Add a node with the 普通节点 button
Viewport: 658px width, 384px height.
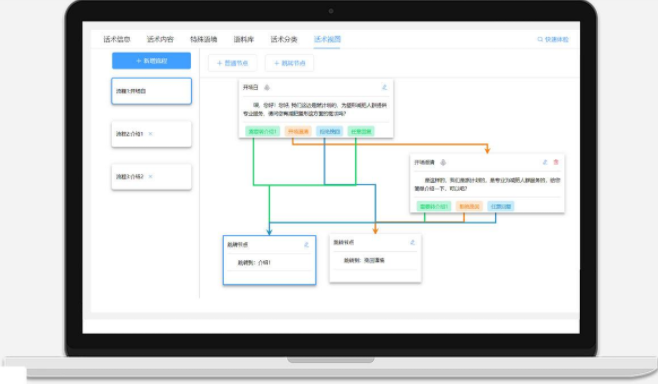(232, 63)
